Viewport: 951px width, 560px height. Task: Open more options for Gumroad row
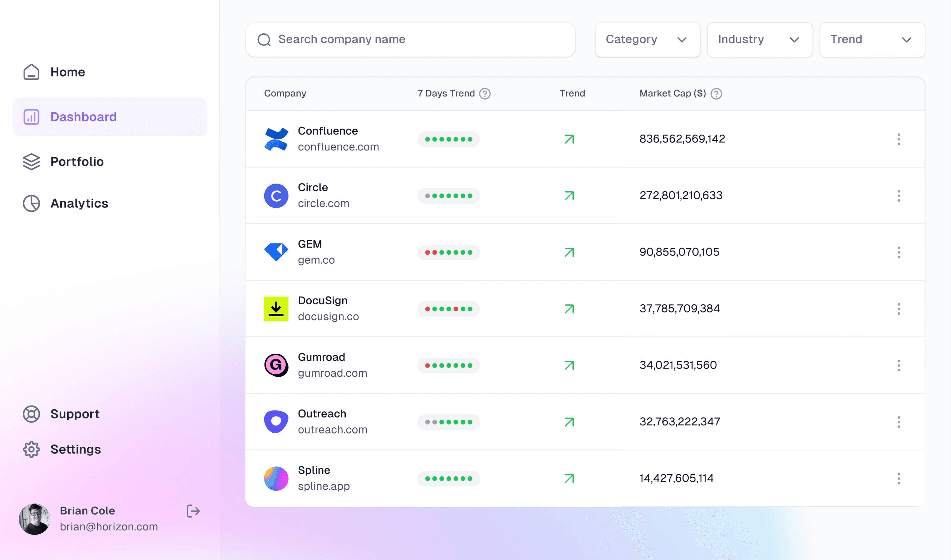click(899, 365)
